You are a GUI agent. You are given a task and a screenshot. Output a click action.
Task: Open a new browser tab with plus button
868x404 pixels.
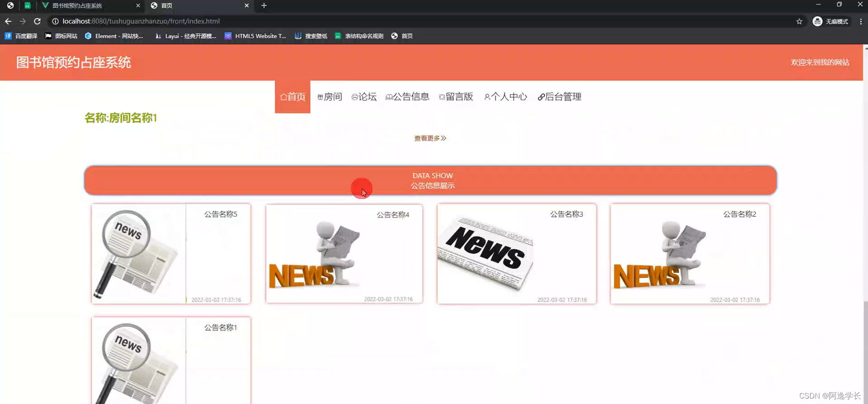264,5
